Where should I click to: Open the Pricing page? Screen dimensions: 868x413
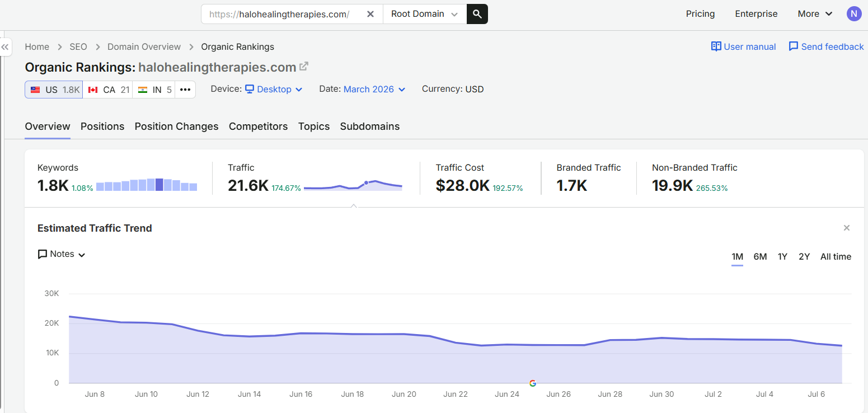700,14
